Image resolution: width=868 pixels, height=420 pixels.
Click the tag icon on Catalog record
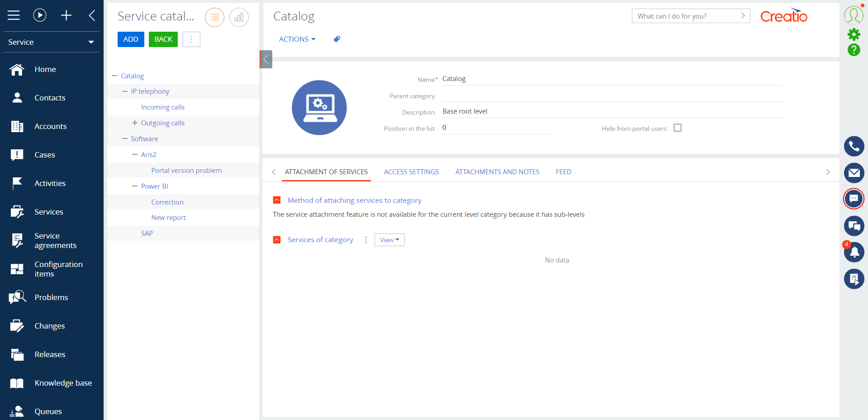click(336, 39)
